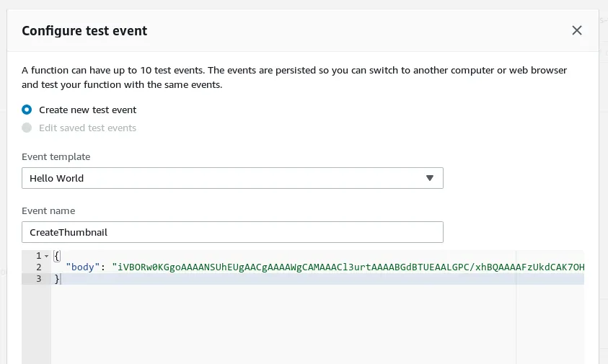Viewport: 608px width, 364px height.
Task: Click the "body" key in the editor
Action: [83, 267]
